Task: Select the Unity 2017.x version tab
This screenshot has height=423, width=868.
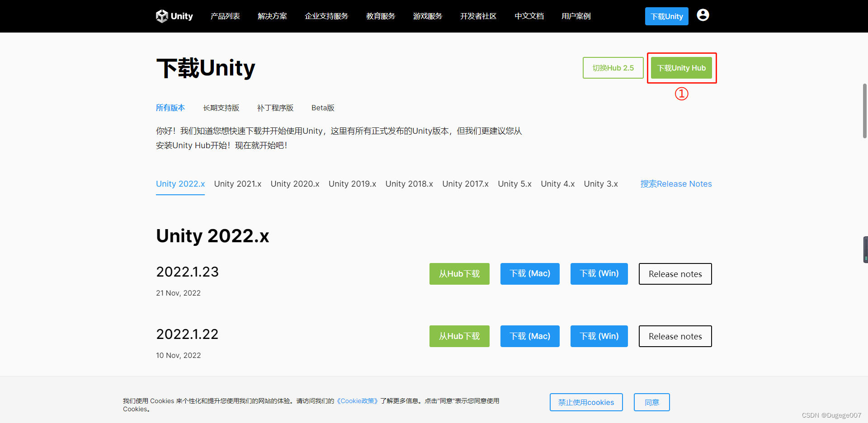Action: 465,184
